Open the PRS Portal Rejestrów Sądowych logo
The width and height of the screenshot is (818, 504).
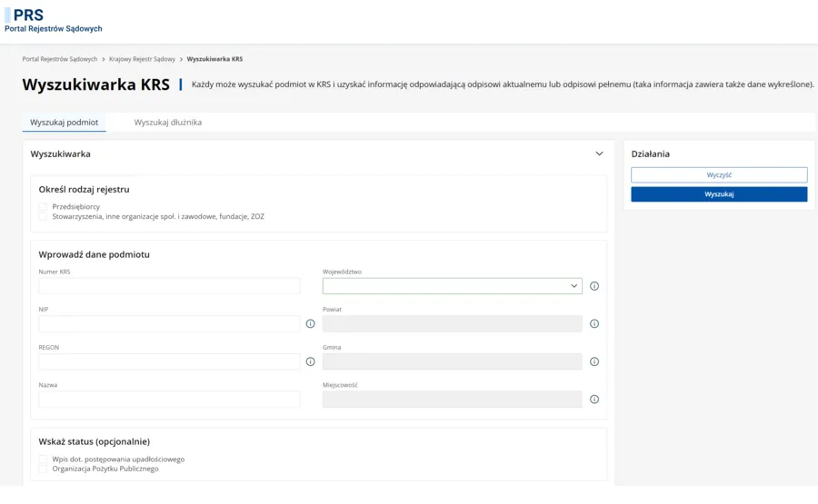coord(54,21)
